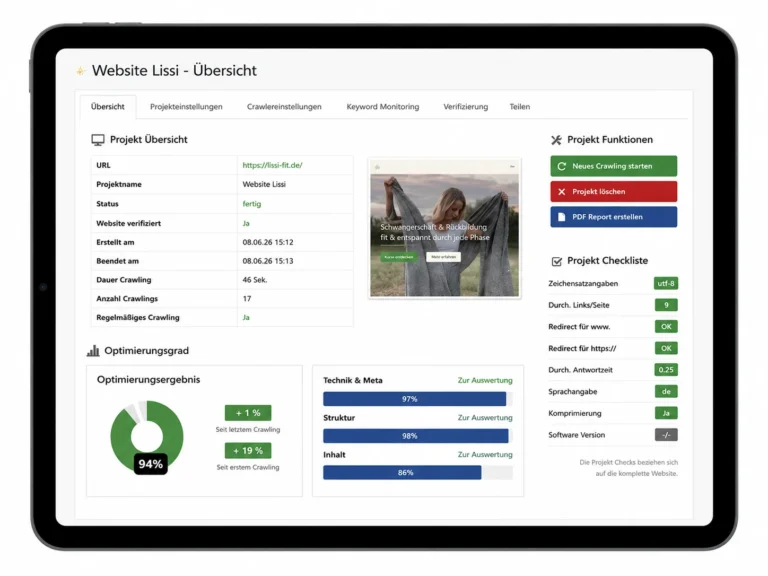Open the https://lissi-fit.de/ link
Viewport: 768px width, 576px height.
(x=272, y=166)
